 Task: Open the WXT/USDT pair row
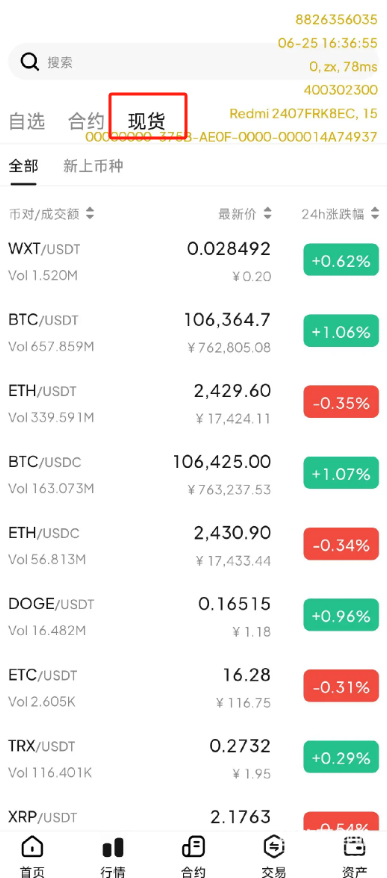(x=193, y=261)
